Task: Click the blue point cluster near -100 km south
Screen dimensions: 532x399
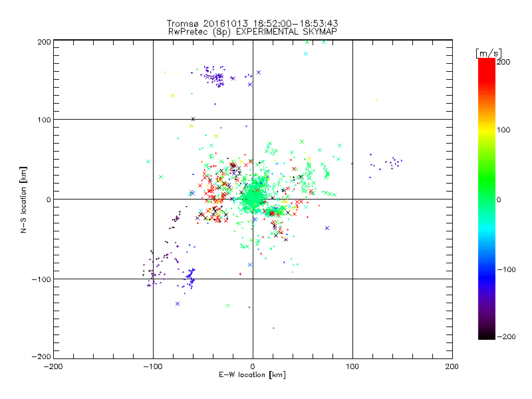Action: pyautogui.click(x=190, y=277)
